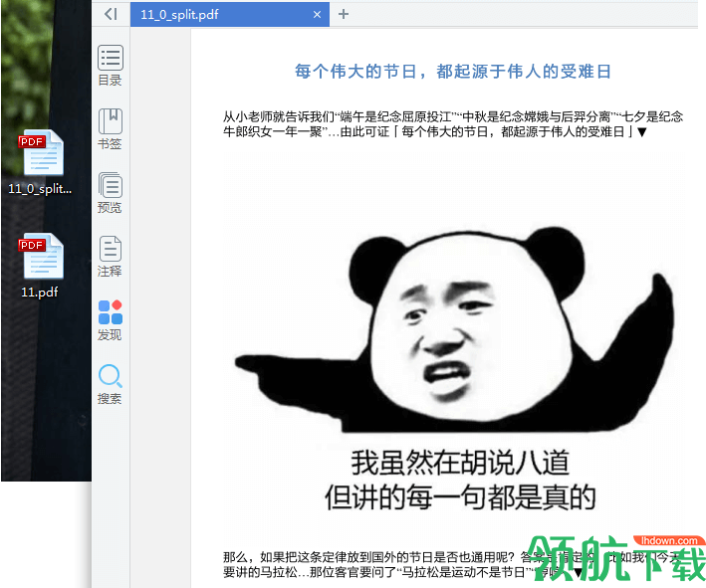Close the 11_0_split.pdf tab
This screenshot has width=706, height=588.
coord(317,14)
